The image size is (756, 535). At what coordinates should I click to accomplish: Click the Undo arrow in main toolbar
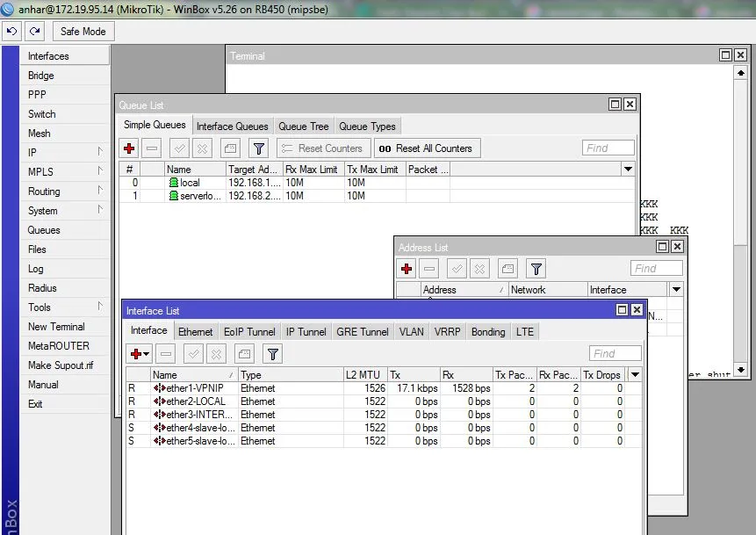(11, 32)
